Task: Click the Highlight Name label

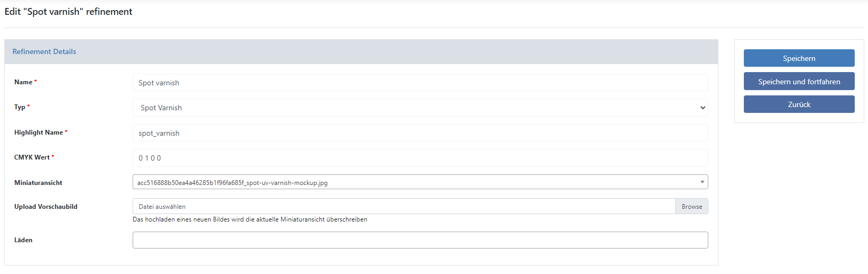Action: 39,132
